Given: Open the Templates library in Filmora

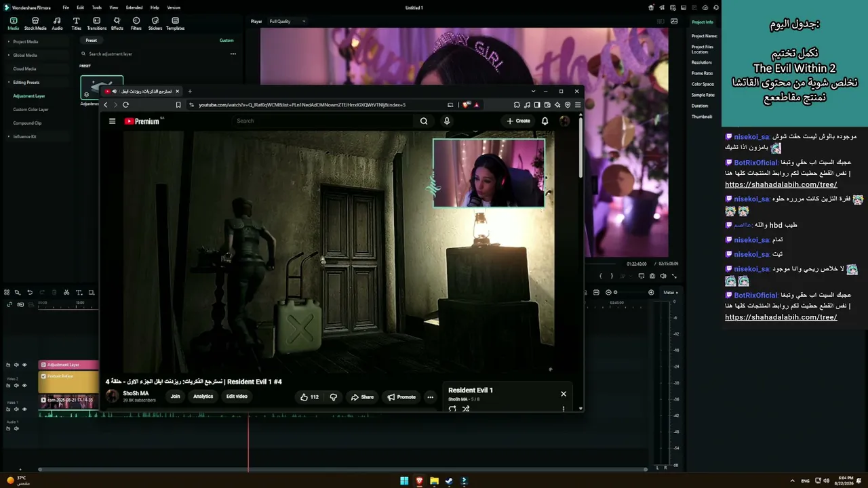Looking at the screenshot, I should (x=175, y=24).
